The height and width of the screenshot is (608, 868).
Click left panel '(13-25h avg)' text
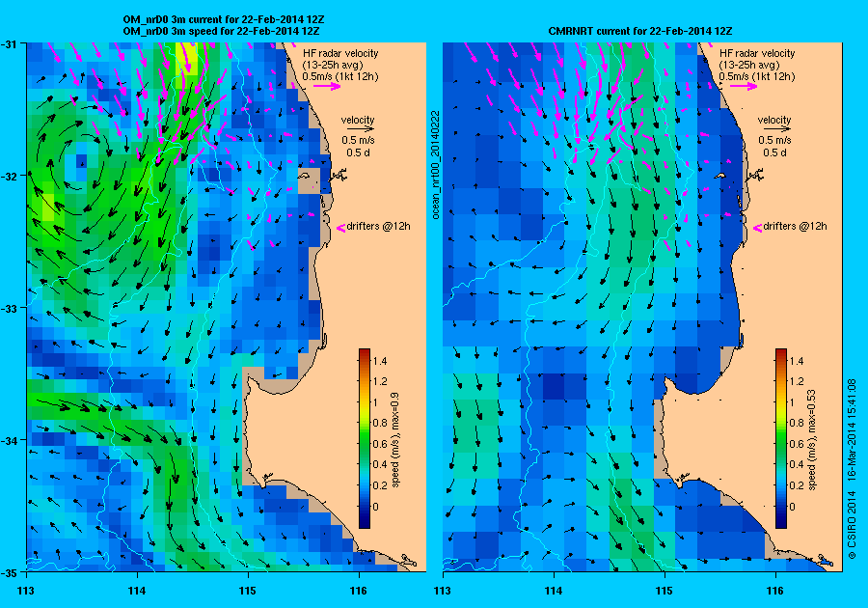[x=333, y=65]
